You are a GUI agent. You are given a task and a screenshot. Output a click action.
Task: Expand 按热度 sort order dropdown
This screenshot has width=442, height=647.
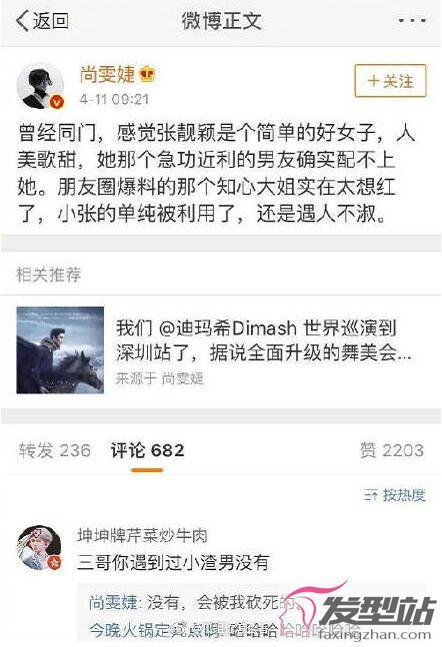pos(395,494)
